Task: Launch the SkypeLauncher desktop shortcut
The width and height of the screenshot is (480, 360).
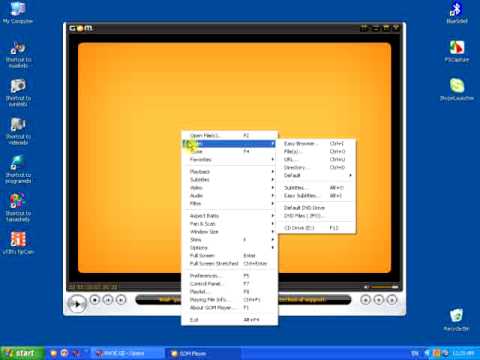Action: click(x=457, y=89)
